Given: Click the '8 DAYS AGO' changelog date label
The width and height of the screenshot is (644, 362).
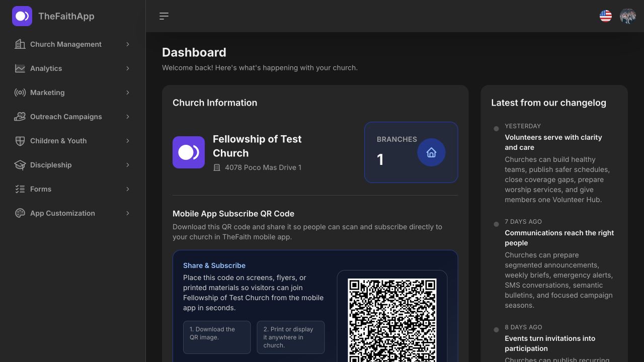Looking at the screenshot, I should pyautogui.click(x=523, y=327).
